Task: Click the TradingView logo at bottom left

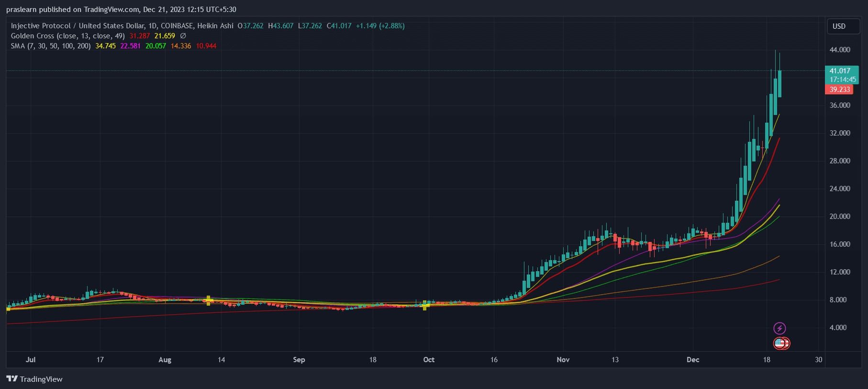Action: point(34,379)
